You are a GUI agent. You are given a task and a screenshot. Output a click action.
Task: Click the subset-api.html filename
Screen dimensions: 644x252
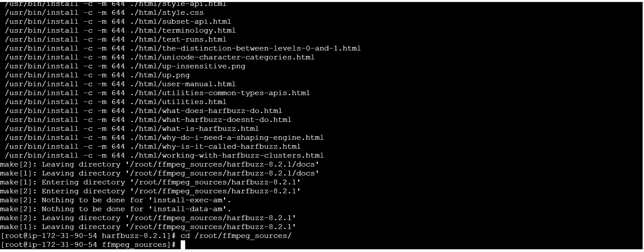[196, 22]
